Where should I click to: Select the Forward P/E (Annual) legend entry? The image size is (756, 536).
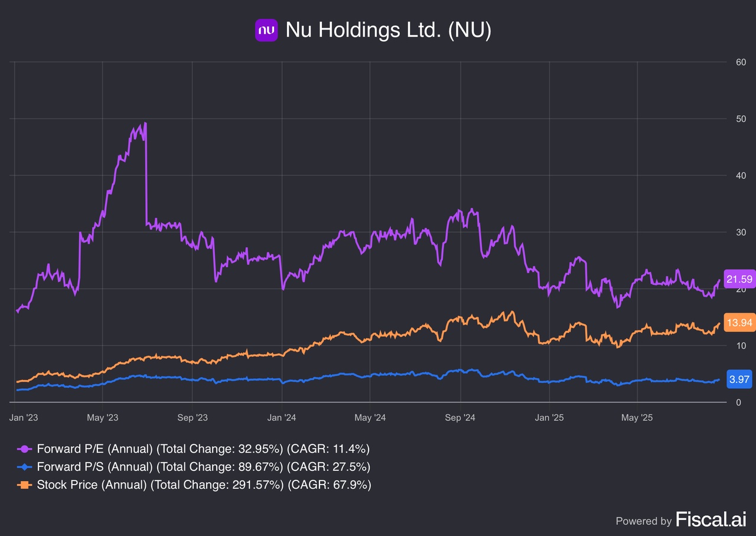tap(193, 449)
